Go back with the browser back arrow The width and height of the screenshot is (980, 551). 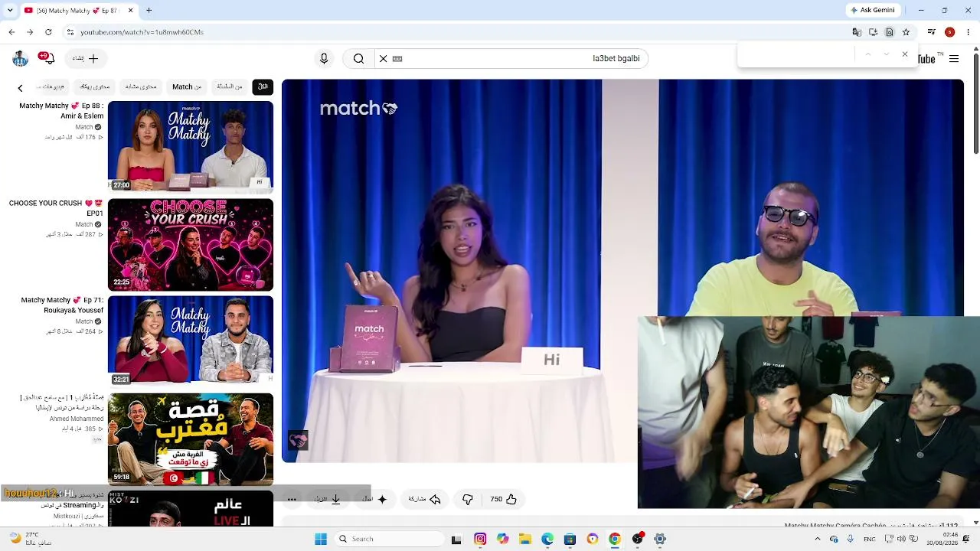point(11,32)
